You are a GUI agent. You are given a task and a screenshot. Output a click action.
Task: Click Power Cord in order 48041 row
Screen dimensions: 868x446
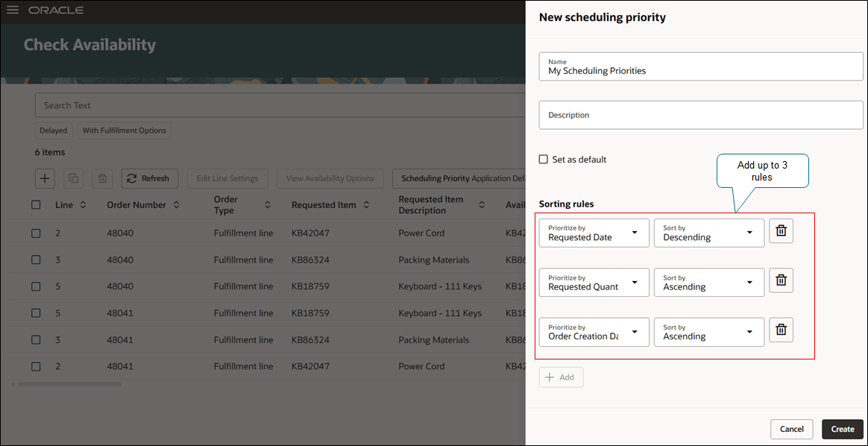click(x=421, y=366)
